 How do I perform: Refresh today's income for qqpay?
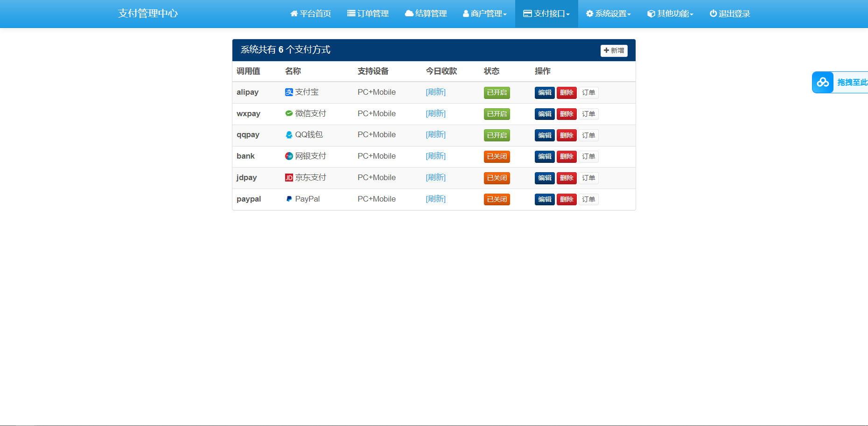(x=436, y=135)
